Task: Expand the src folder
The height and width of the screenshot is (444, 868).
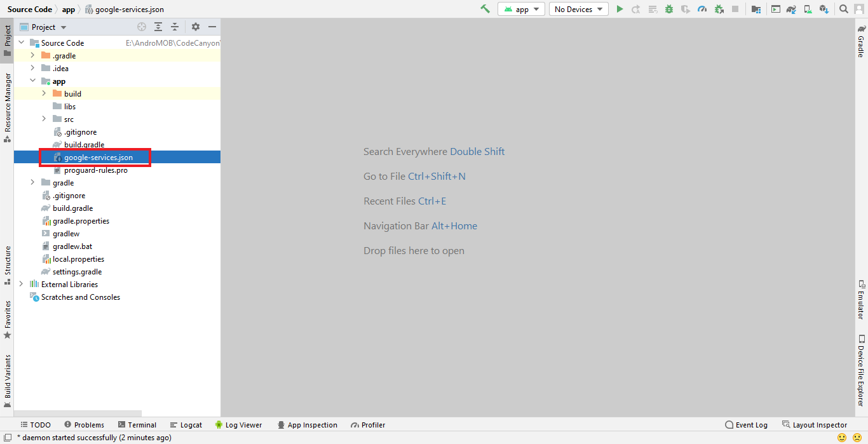Action: 44,119
